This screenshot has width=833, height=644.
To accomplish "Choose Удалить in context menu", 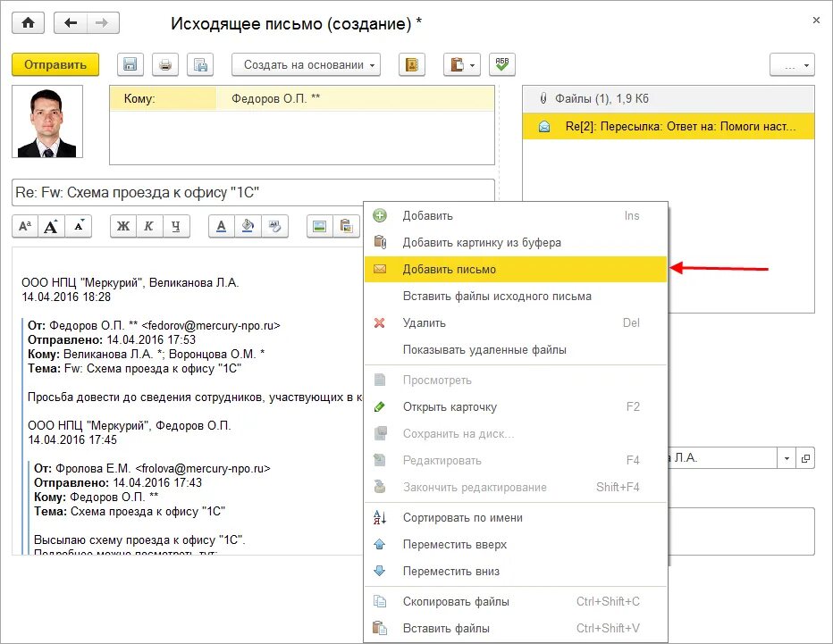I will 516,322.
